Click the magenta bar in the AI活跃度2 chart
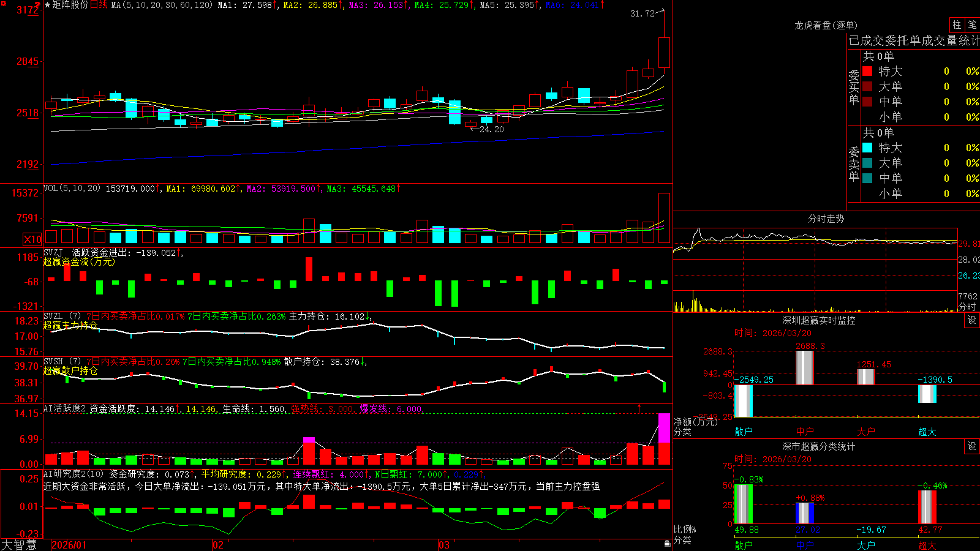 pos(664,429)
